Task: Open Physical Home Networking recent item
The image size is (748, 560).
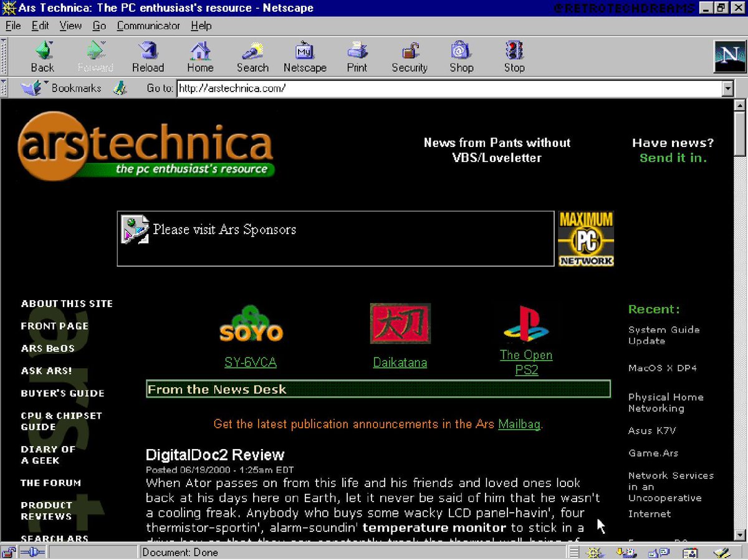Action: coord(666,402)
